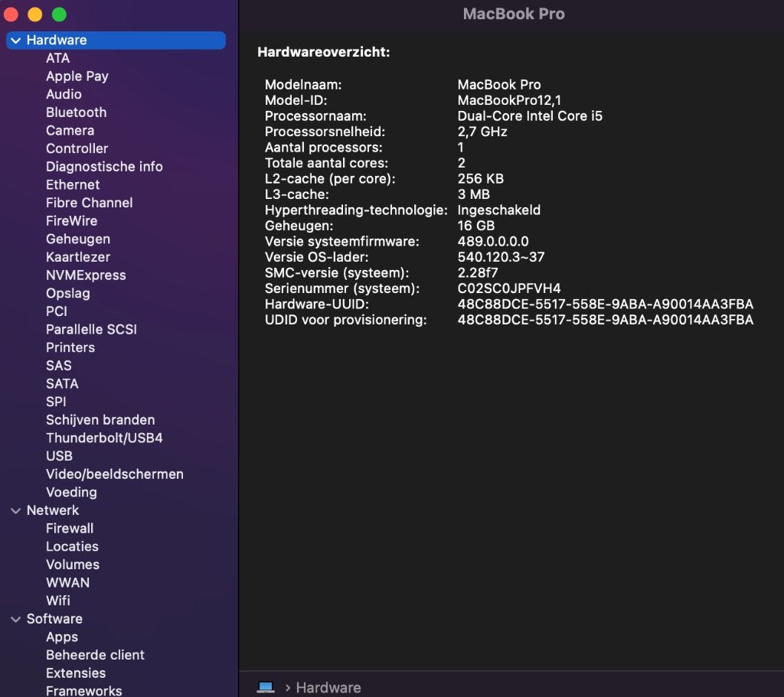Open Thunderbolt/USB4 information
The image size is (784, 697).
[104, 438]
